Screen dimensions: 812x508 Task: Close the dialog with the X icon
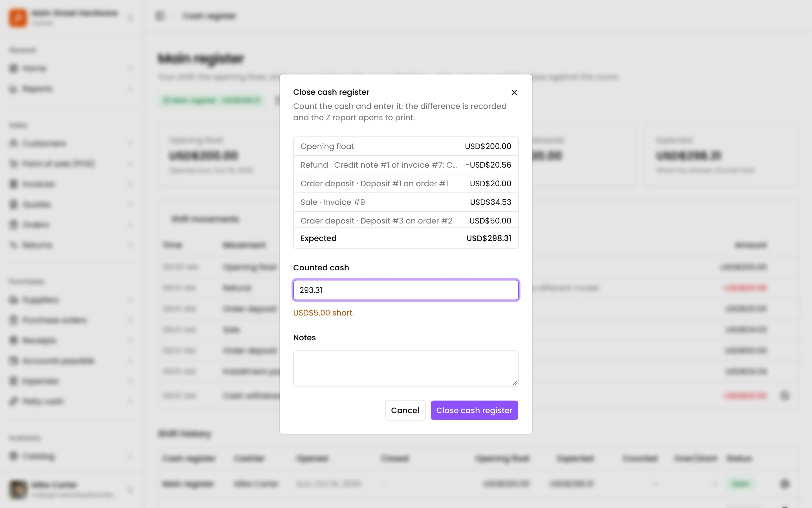[514, 92]
